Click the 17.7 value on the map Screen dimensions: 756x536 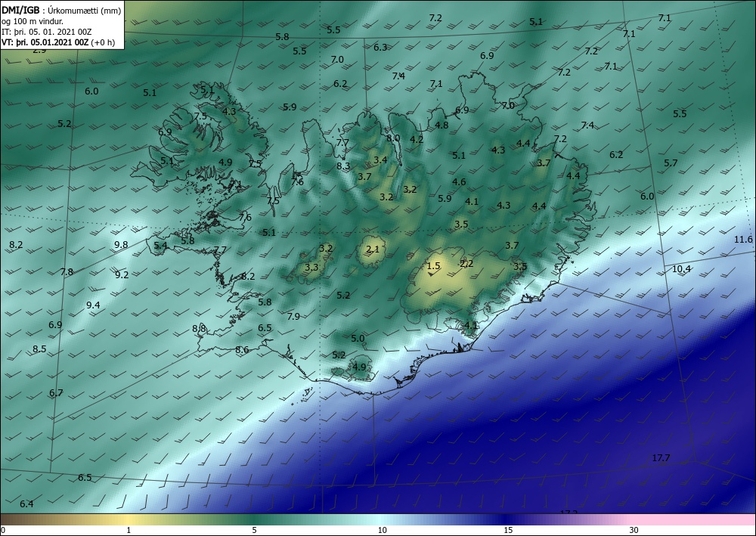[661, 458]
